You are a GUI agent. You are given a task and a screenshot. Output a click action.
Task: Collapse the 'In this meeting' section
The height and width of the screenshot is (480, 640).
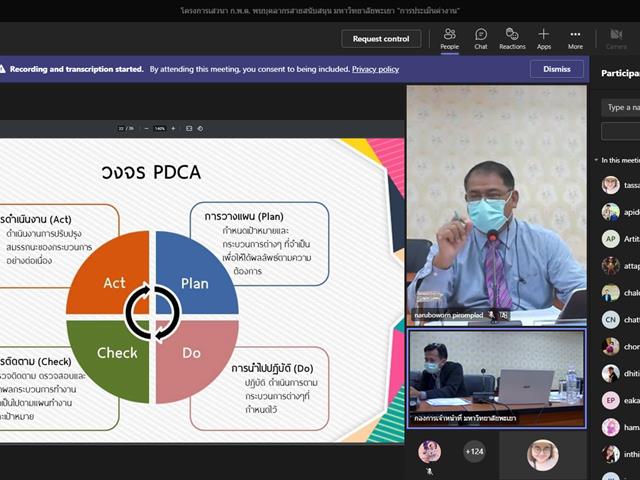[596, 160]
